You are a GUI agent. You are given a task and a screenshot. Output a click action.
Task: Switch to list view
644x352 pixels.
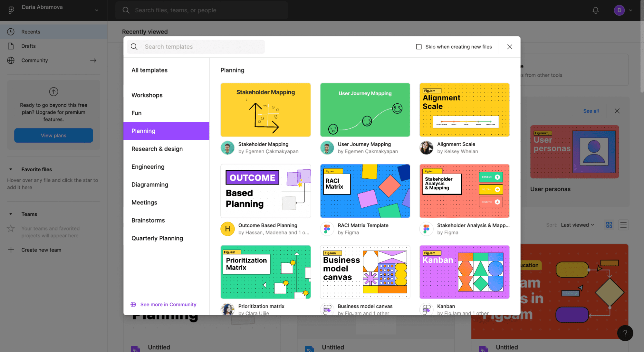point(623,225)
